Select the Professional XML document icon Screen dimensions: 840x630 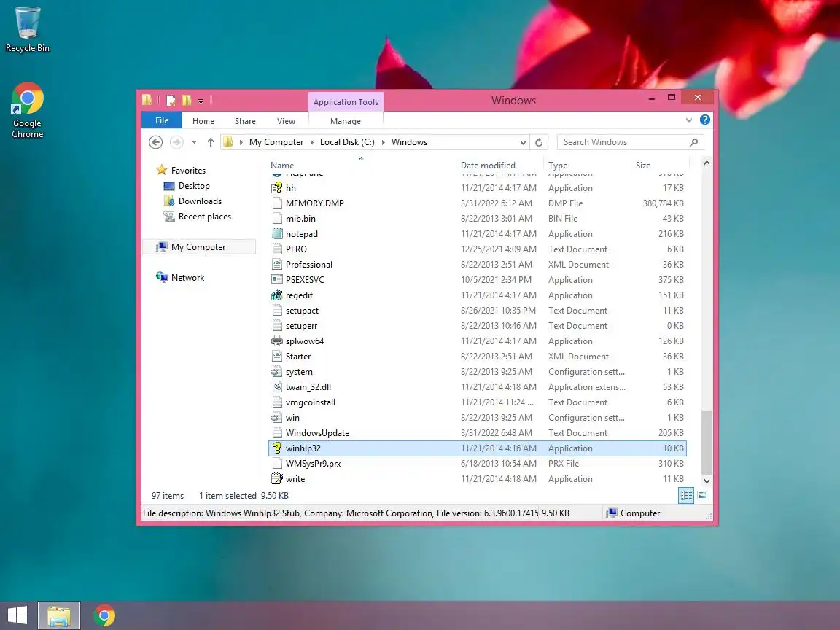(277, 265)
